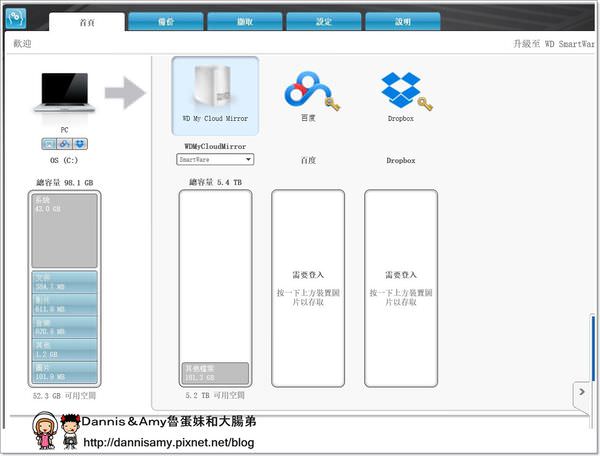Click the gray block in WD drive gauge

click(215, 373)
